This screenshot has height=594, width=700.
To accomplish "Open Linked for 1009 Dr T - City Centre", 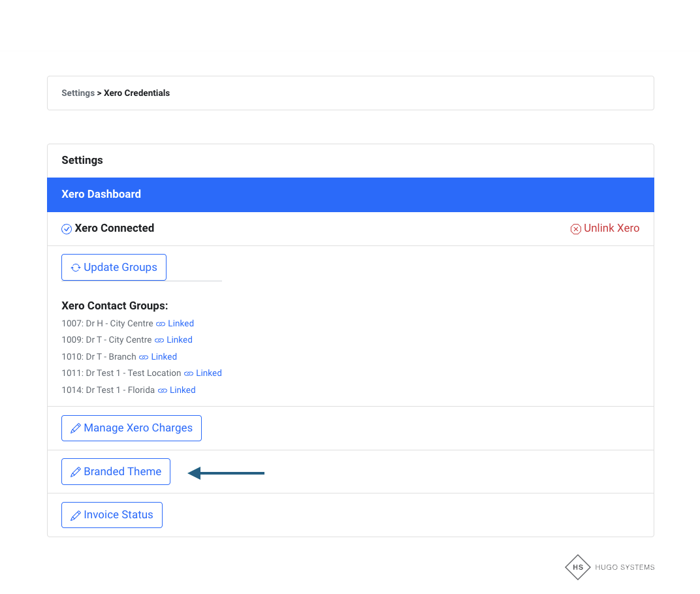I will (180, 340).
